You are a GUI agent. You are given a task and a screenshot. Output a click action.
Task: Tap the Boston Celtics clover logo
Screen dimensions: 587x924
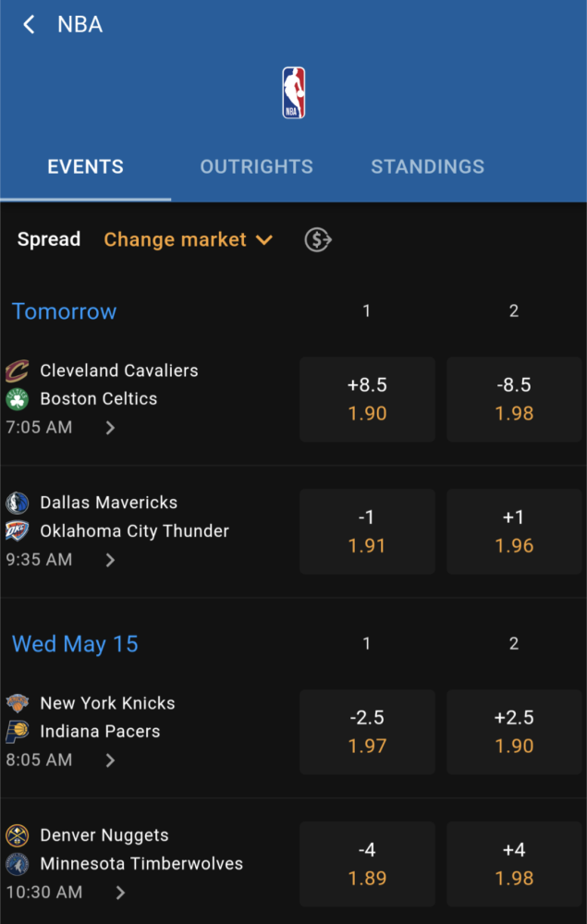point(17,399)
